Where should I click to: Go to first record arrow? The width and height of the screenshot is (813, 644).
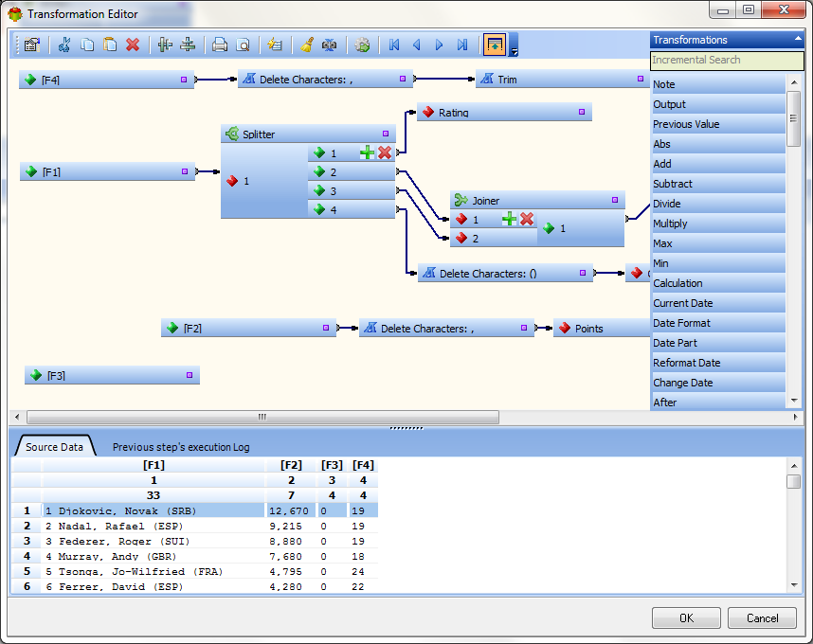coord(394,45)
